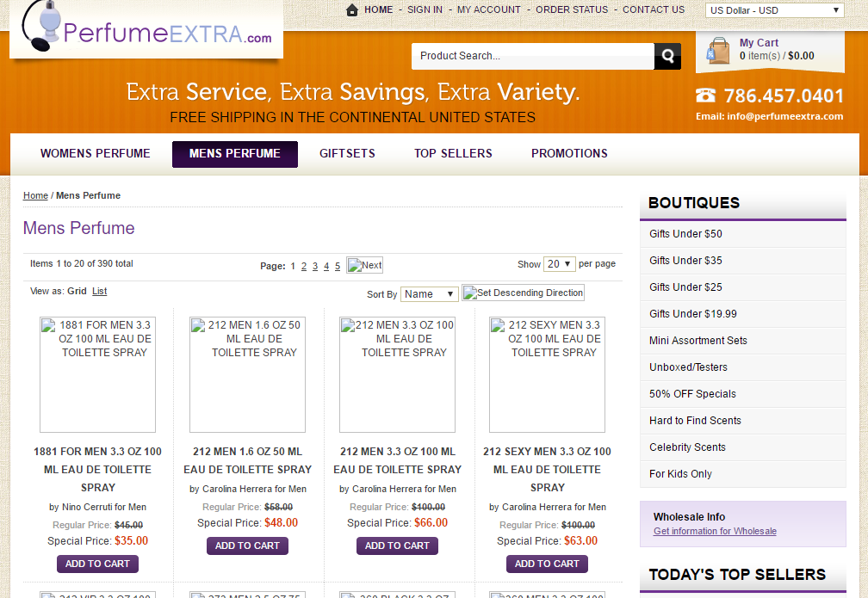
Task: Click the telephone icon beside phone number
Action: tap(705, 96)
